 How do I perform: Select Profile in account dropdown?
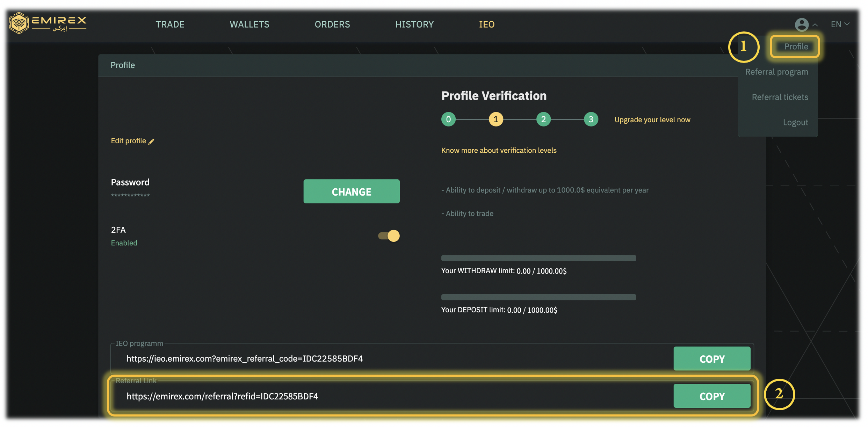796,46
